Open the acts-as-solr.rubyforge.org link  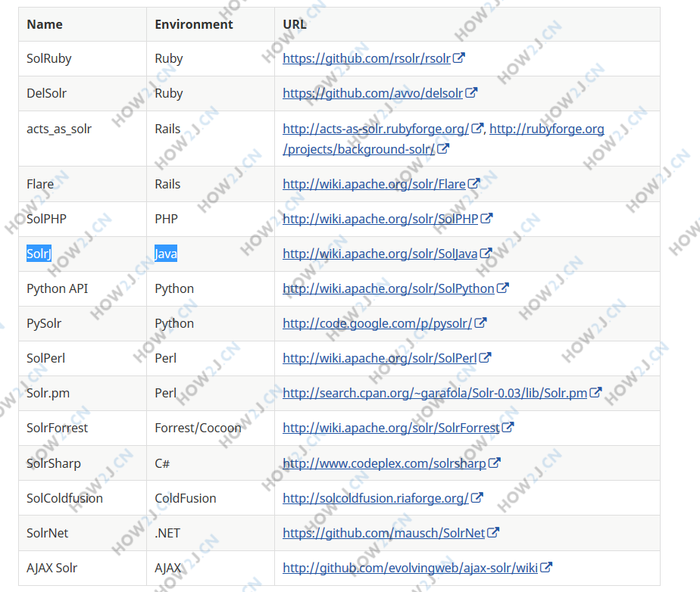[x=376, y=129]
